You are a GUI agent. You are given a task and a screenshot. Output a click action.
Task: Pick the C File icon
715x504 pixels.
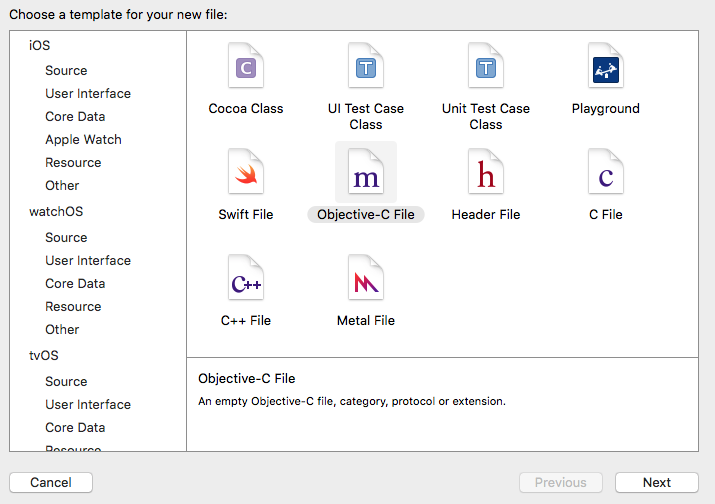point(606,171)
